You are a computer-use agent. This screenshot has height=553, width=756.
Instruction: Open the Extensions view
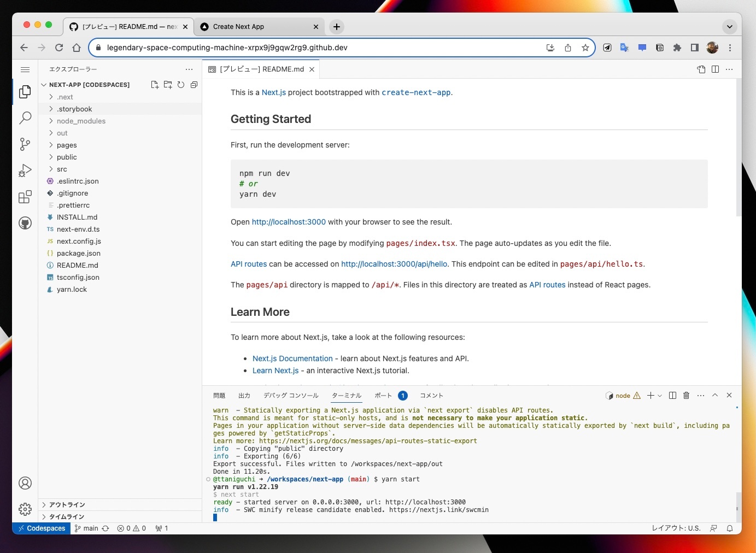(x=25, y=197)
